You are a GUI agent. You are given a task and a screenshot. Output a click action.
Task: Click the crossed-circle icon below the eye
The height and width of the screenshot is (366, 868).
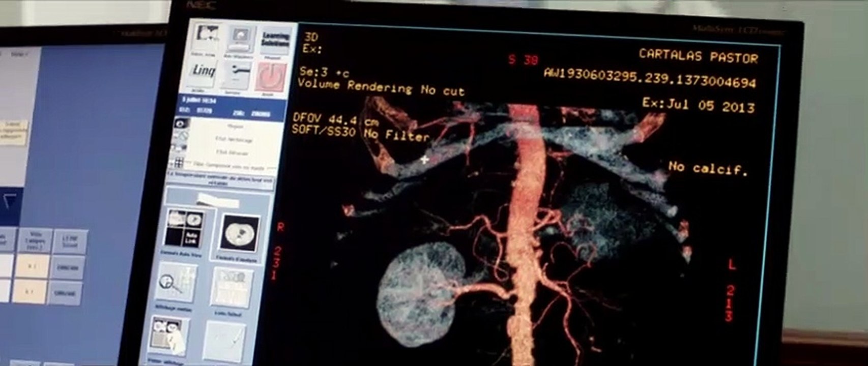(x=180, y=136)
